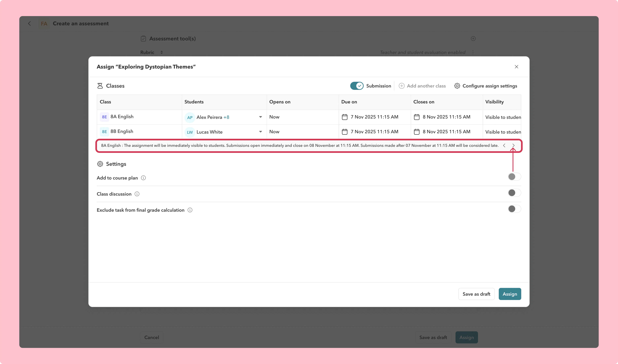Show info for Add to course plan

coord(143,178)
